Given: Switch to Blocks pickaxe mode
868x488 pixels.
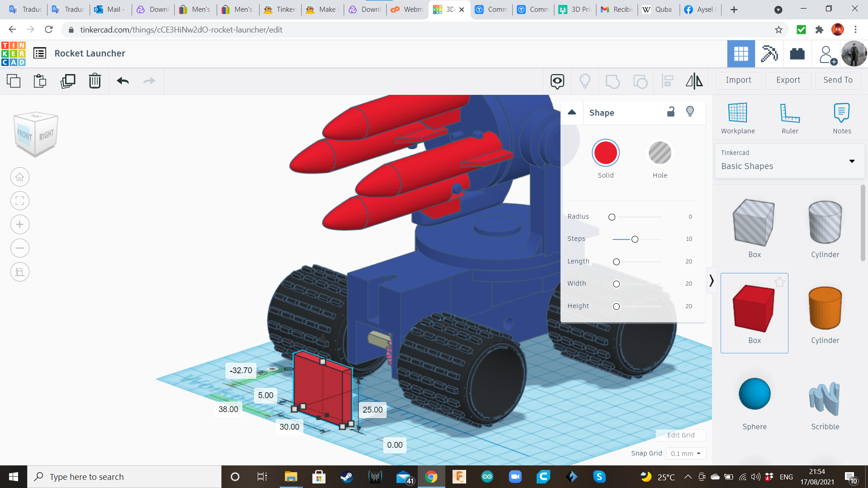Looking at the screenshot, I should click(x=769, y=54).
